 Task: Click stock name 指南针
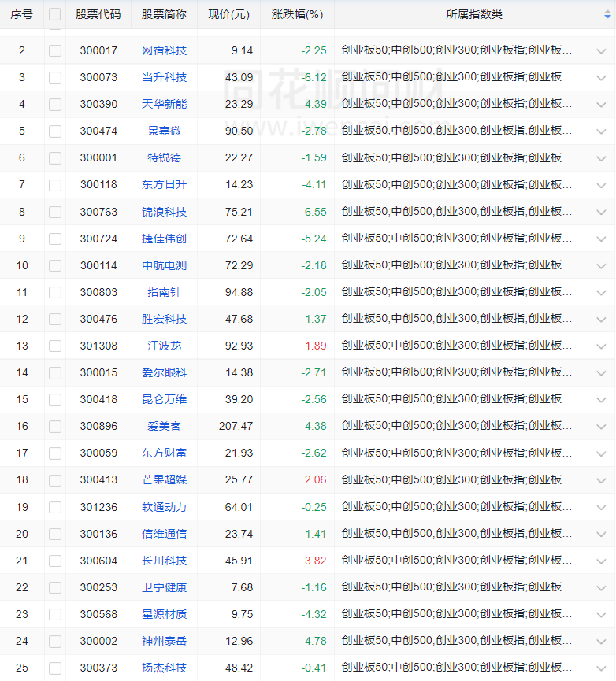(x=165, y=292)
